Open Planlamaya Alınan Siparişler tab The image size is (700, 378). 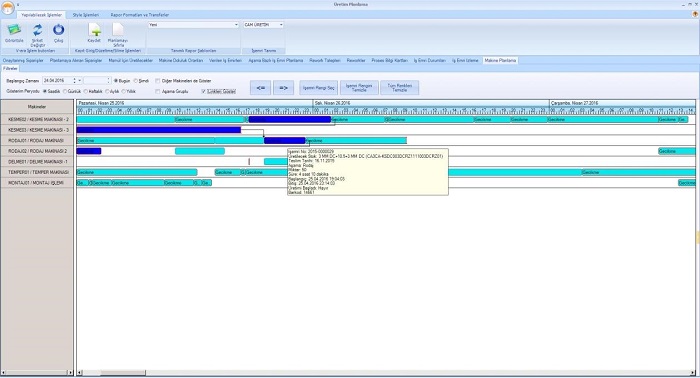[x=76, y=60]
